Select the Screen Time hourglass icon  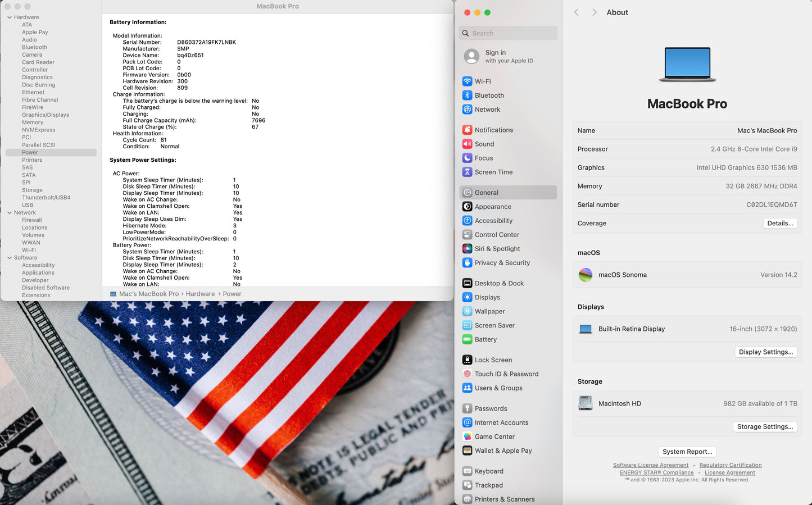(x=467, y=172)
